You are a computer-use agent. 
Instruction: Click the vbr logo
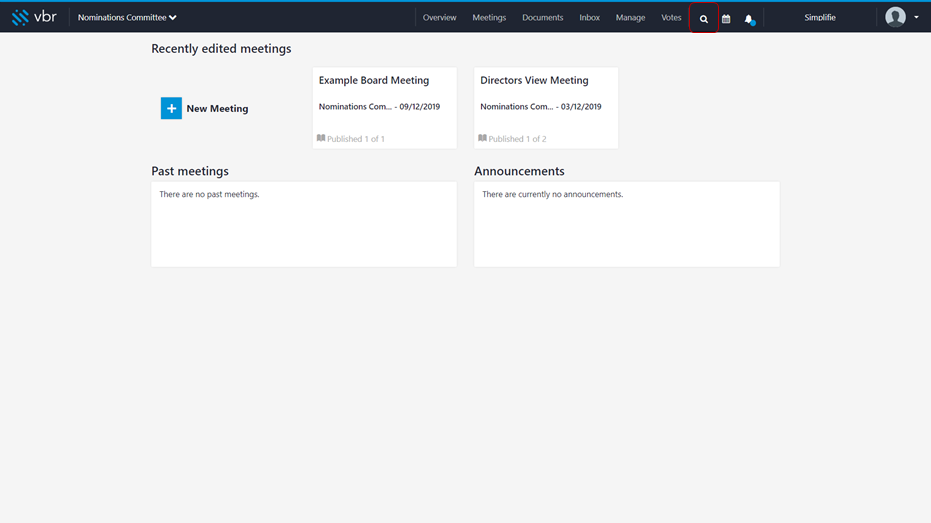click(34, 17)
